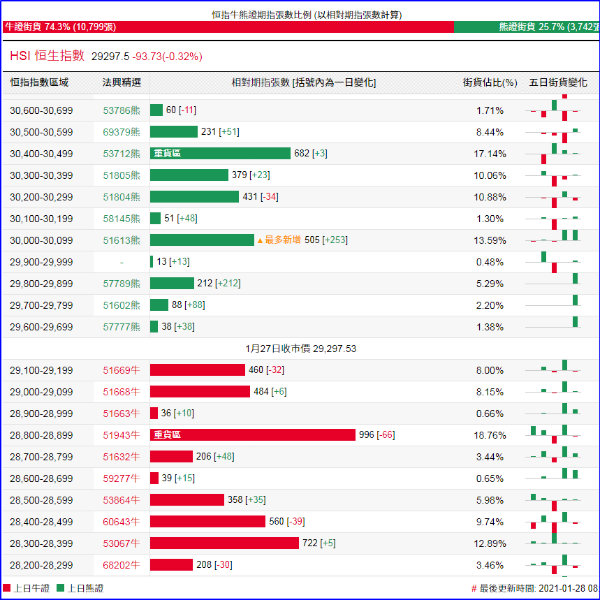The width and height of the screenshot is (600, 600).
Task: Open the 51943牛 warrant link
Action: 121,435
